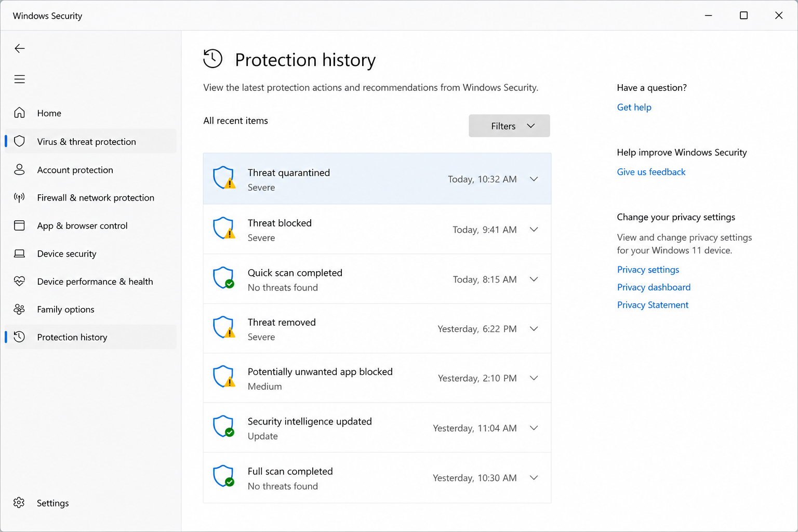Go to Home in sidebar

90,113
